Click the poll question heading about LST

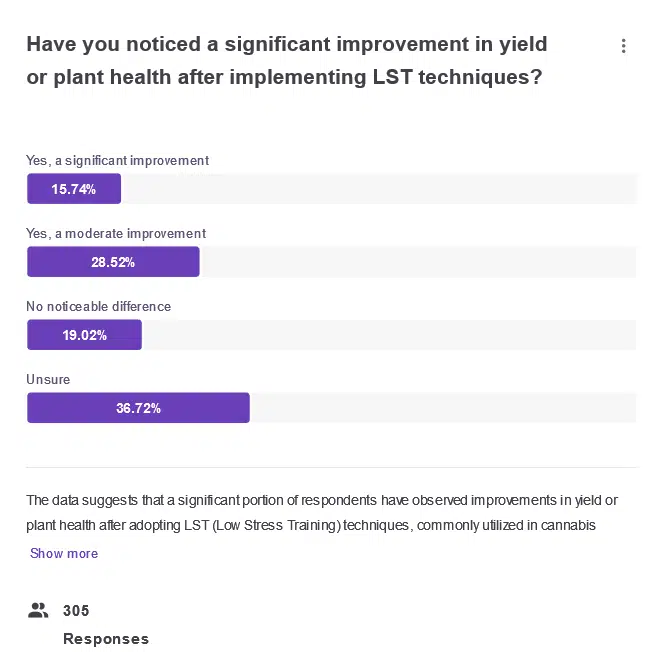coord(286,60)
